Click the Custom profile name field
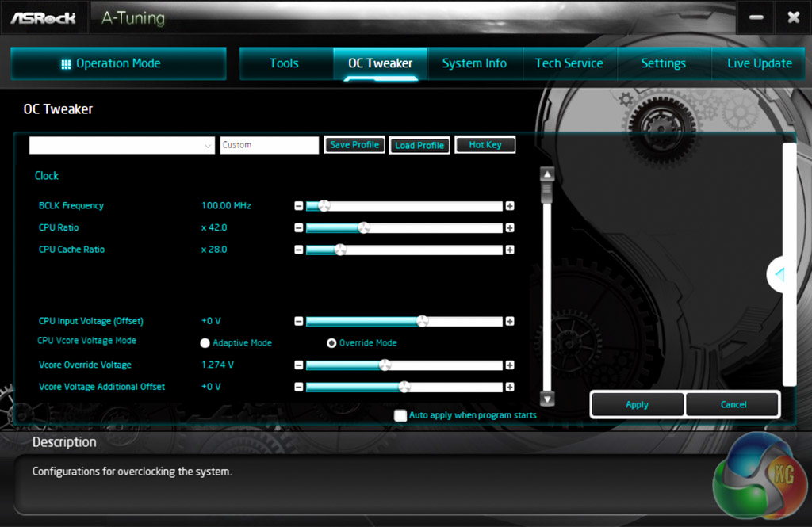Screen dimensions: 812x527 pyautogui.click(x=270, y=146)
